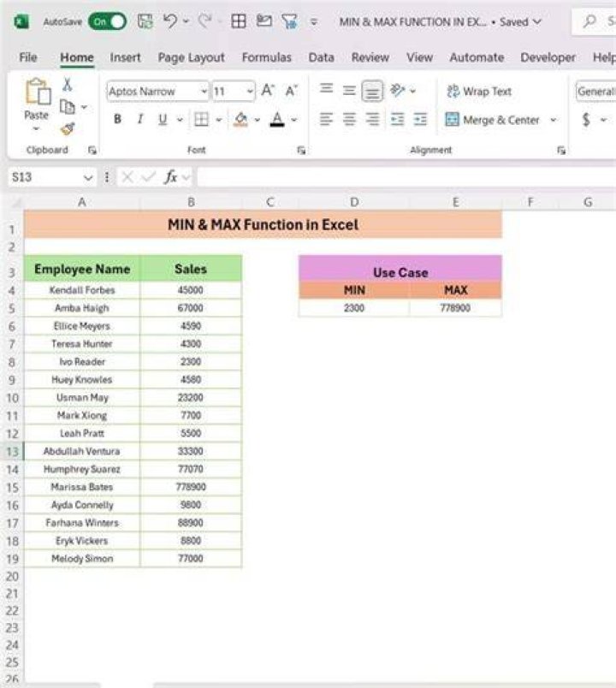Decrease font size with smaller A icon
The image size is (616, 688).
click(x=292, y=91)
